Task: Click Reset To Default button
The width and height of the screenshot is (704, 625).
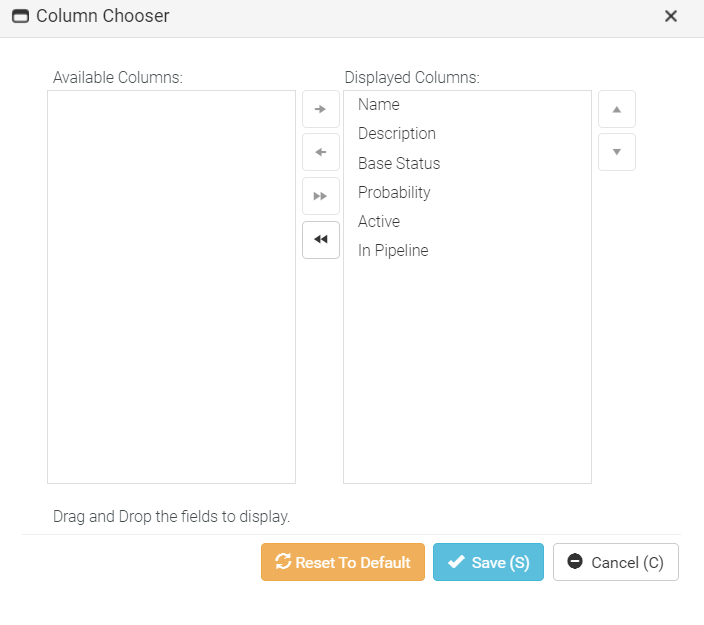Action: 343,562
